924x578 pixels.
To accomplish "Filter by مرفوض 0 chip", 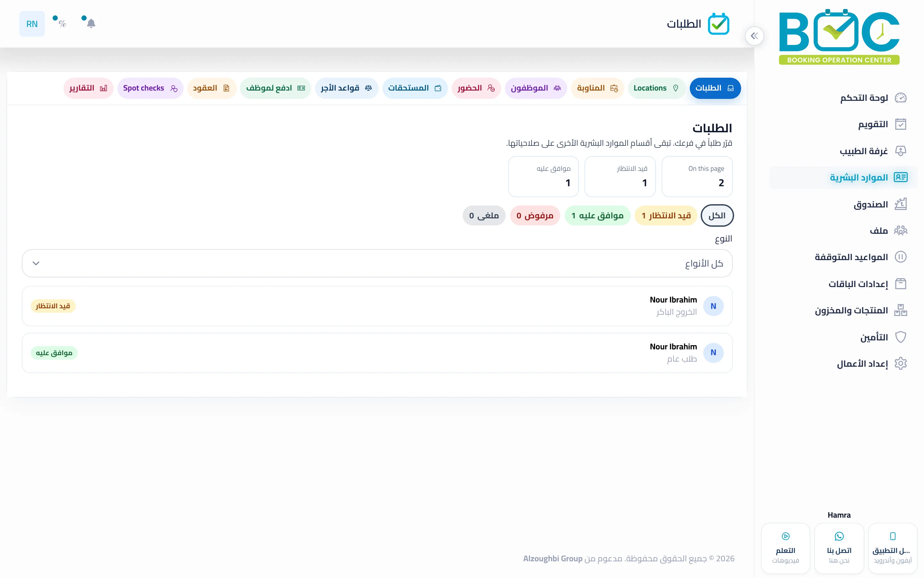I will coord(535,215).
